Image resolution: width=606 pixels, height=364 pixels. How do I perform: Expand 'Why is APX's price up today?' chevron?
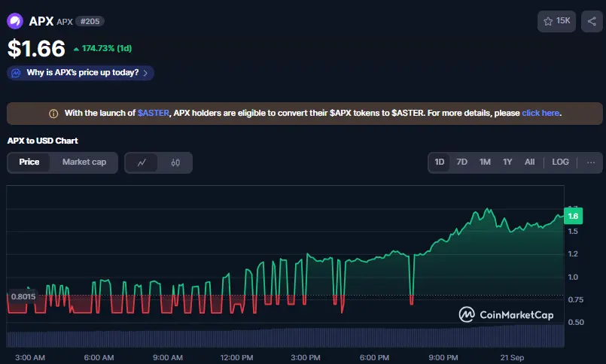(145, 73)
